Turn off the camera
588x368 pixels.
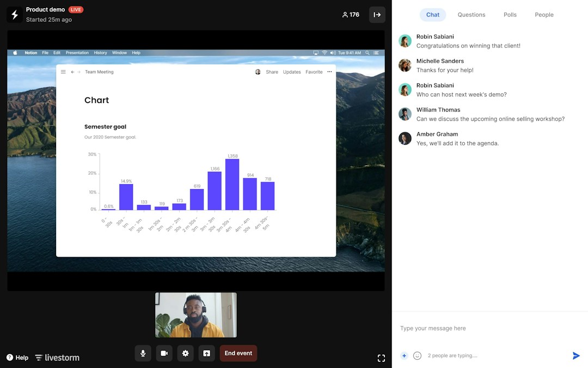point(164,353)
